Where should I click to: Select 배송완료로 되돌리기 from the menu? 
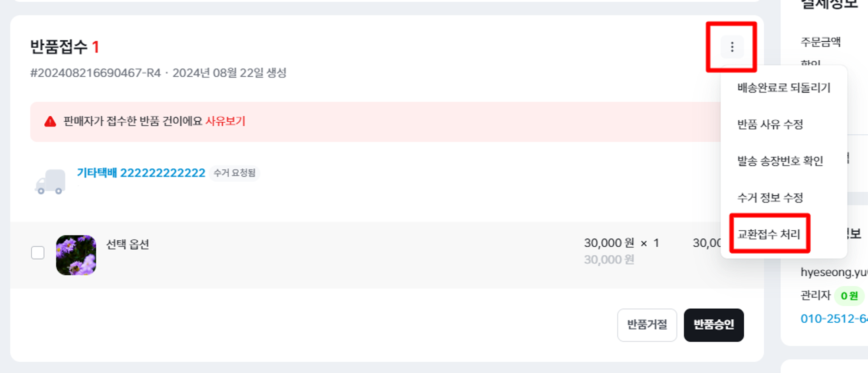click(x=783, y=88)
